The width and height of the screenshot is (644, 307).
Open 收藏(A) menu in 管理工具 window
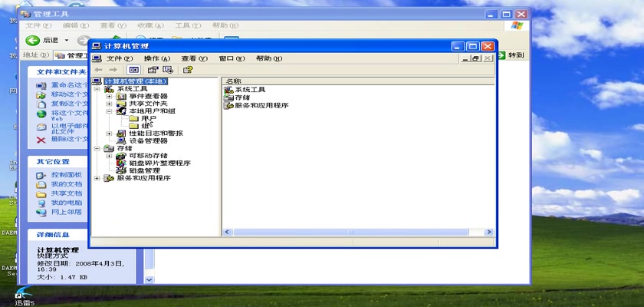pos(150,25)
